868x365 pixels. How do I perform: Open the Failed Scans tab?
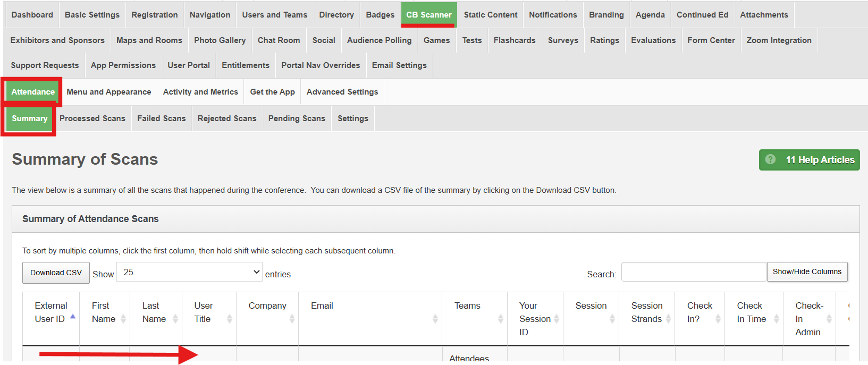[162, 118]
